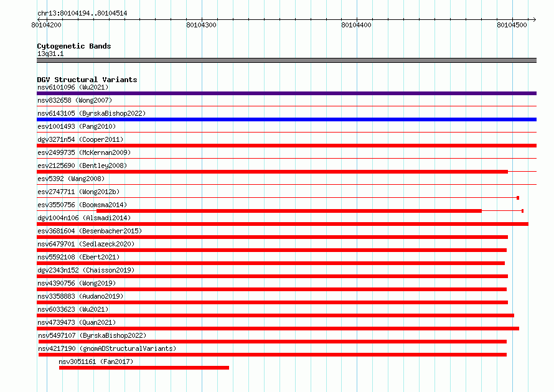
Task: Open esv1001493 (Pang2010) variant entry
Action: (77, 126)
